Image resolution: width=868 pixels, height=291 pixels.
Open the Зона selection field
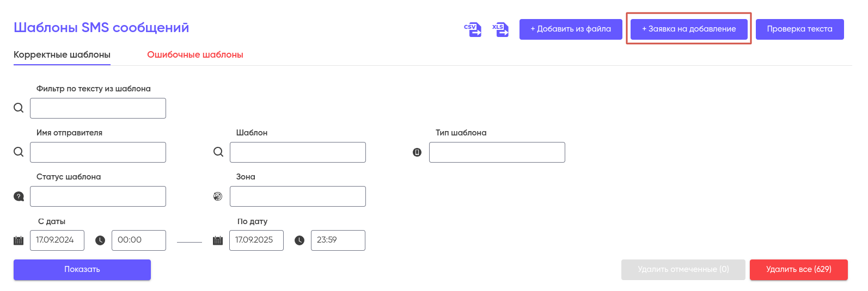(x=297, y=196)
